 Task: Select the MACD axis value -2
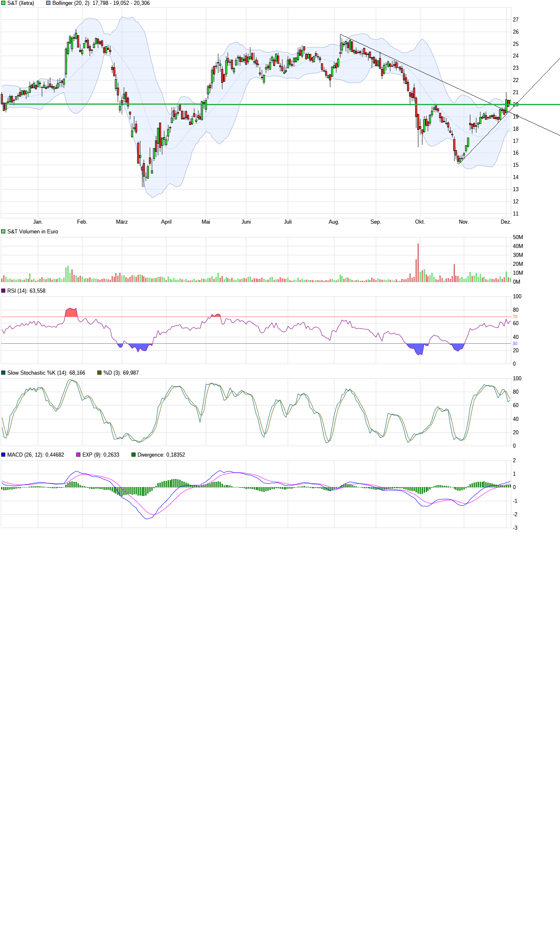[x=515, y=515]
